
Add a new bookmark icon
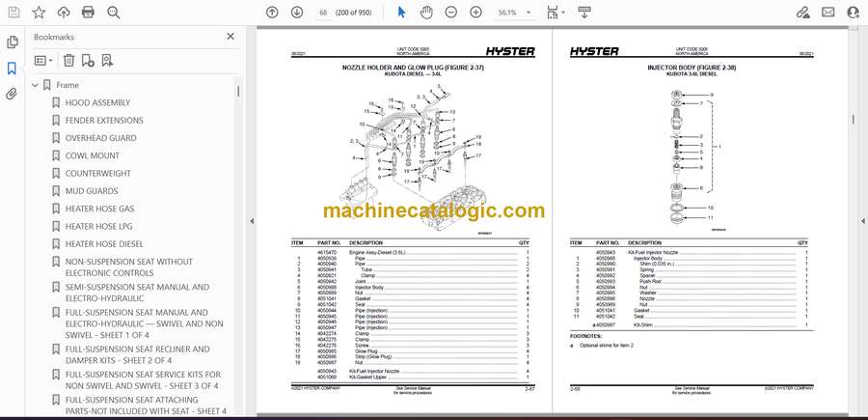click(x=88, y=61)
